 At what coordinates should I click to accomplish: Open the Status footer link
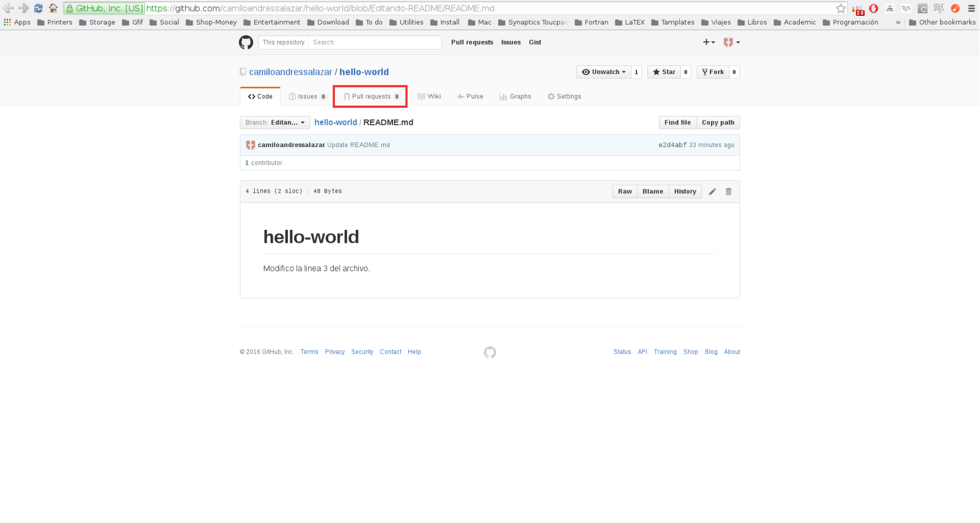622,352
